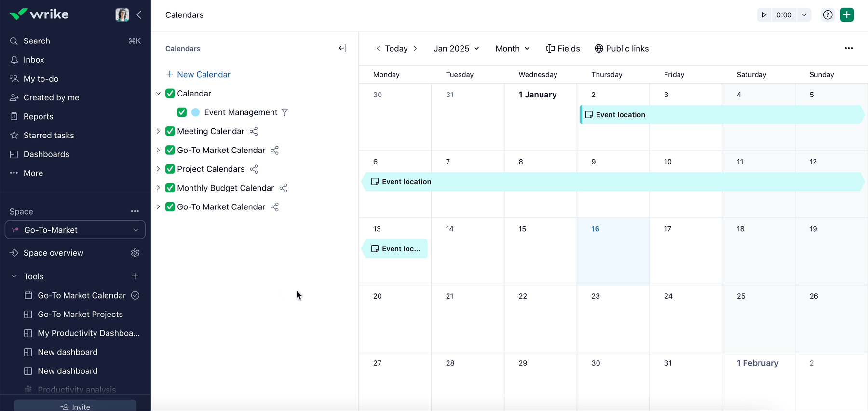Disable the Monthly Budget Calendar checkbox
This screenshot has width=868, height=411.
[x=170, y=188]
